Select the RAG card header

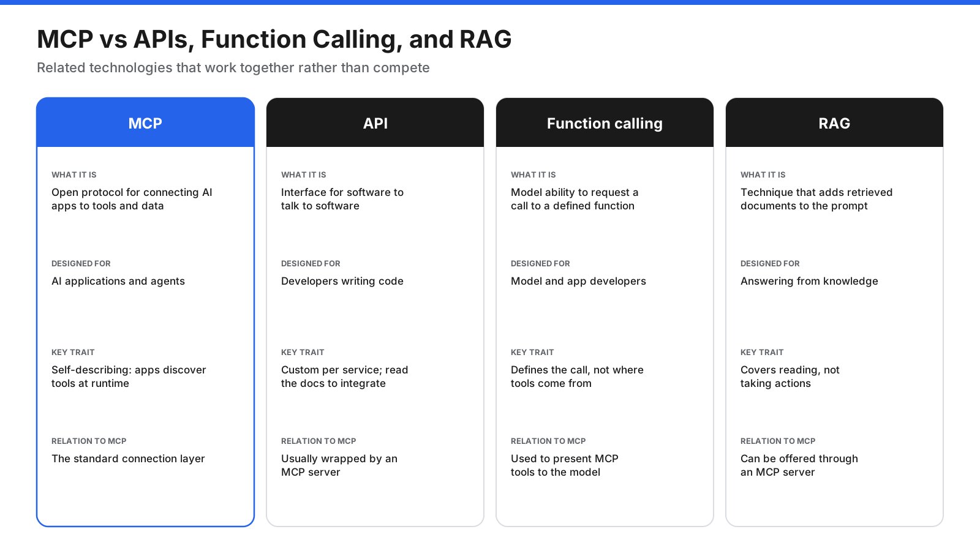[x=834, y=122]
